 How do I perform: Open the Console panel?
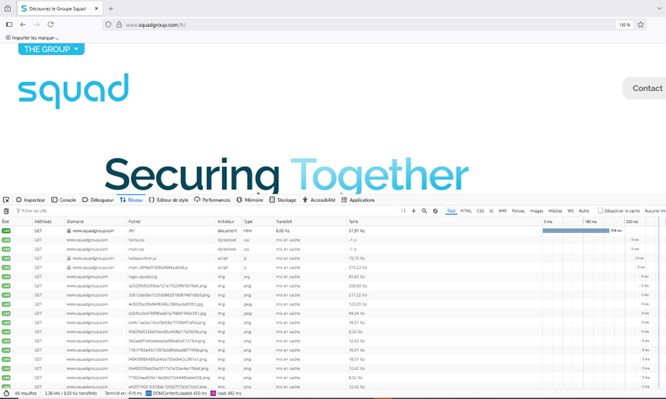[63, 200]
